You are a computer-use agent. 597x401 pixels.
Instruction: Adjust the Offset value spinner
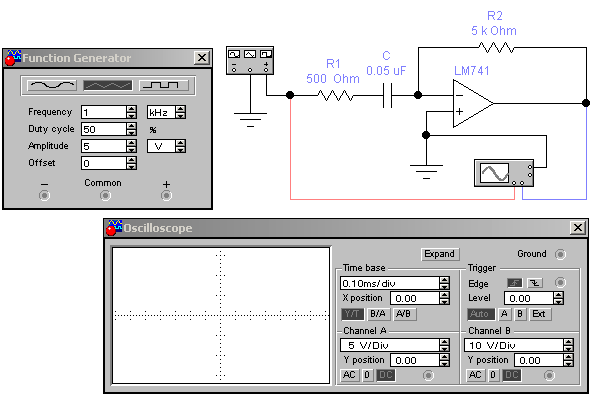coord(131,163)
